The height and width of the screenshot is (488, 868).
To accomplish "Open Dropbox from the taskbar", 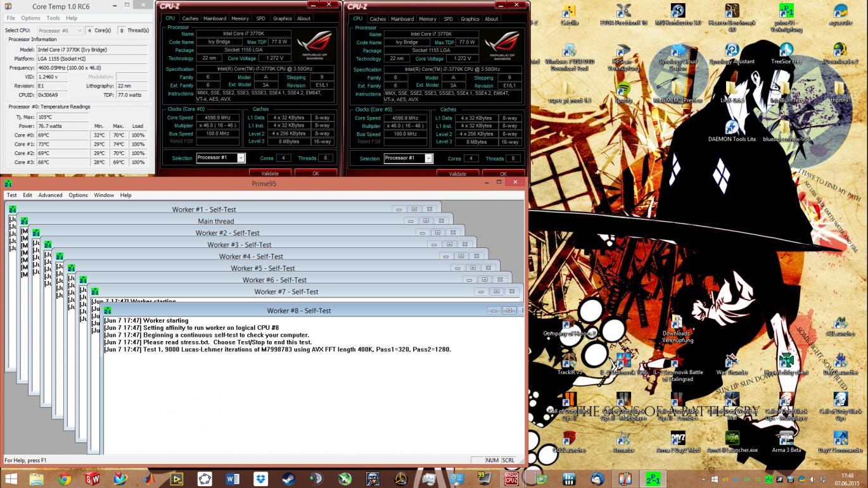I will [260, 478].
